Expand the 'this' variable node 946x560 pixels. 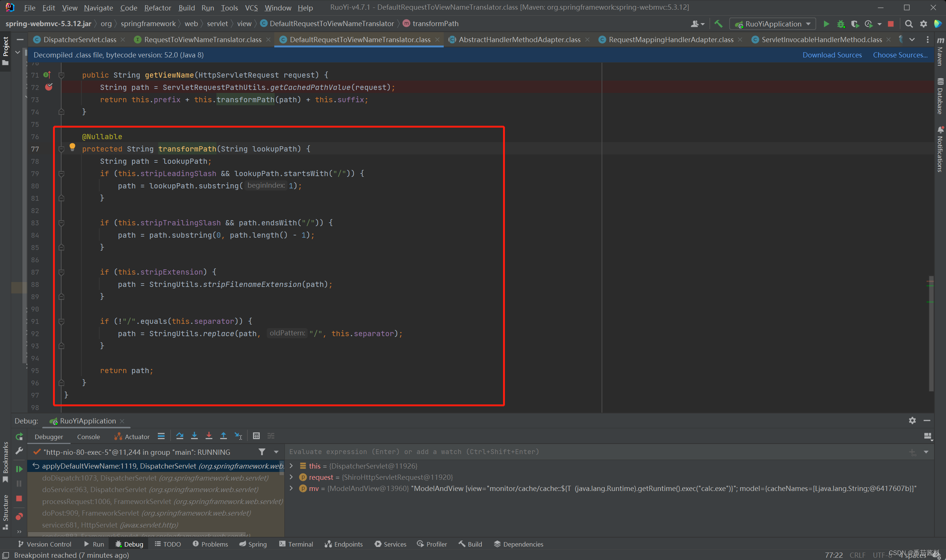tap(291, 466)
